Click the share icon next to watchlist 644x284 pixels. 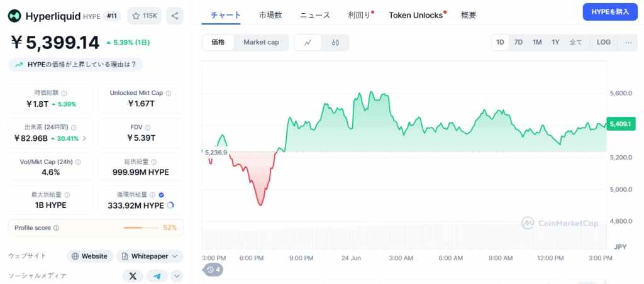point(175,16)
